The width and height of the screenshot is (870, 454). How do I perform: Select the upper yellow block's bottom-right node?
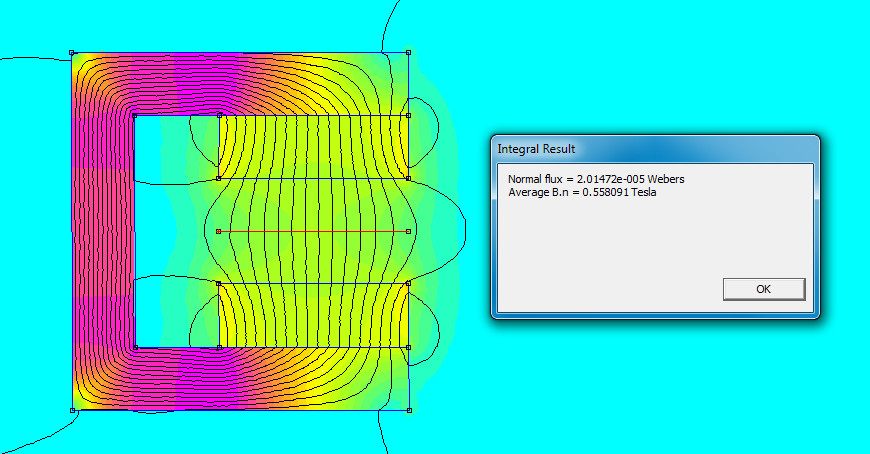coord(409,179)
